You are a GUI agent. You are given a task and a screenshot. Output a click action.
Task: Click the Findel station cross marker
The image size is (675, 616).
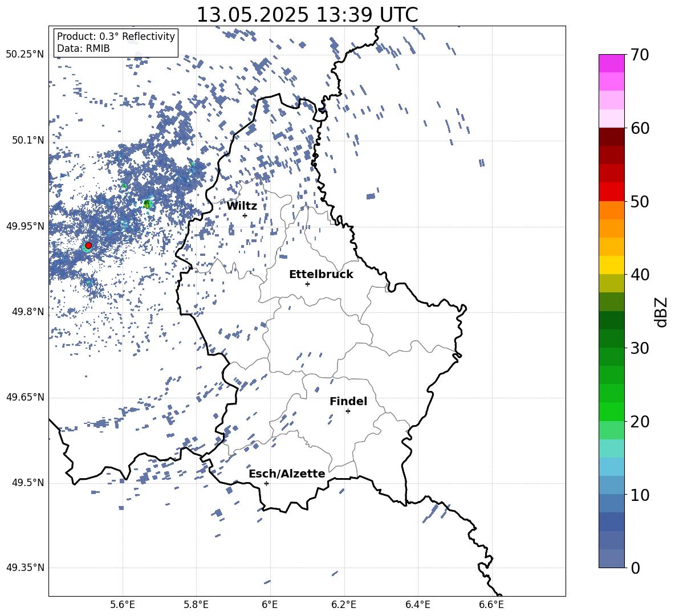(x=348, y=411)
